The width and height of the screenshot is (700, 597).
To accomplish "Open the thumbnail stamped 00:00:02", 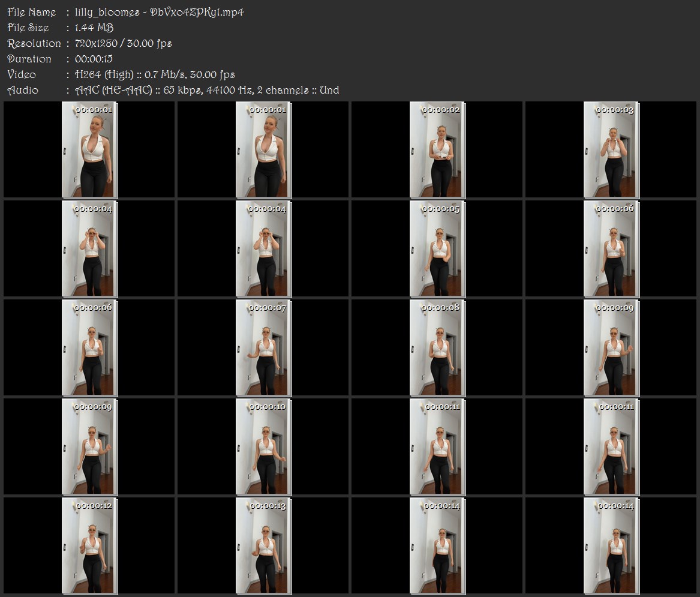I will pos(437,149).
